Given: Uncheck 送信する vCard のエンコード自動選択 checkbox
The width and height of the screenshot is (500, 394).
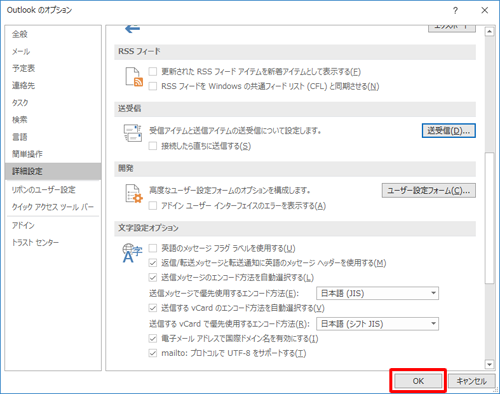Looking at the screenshot, I should 153,308.
